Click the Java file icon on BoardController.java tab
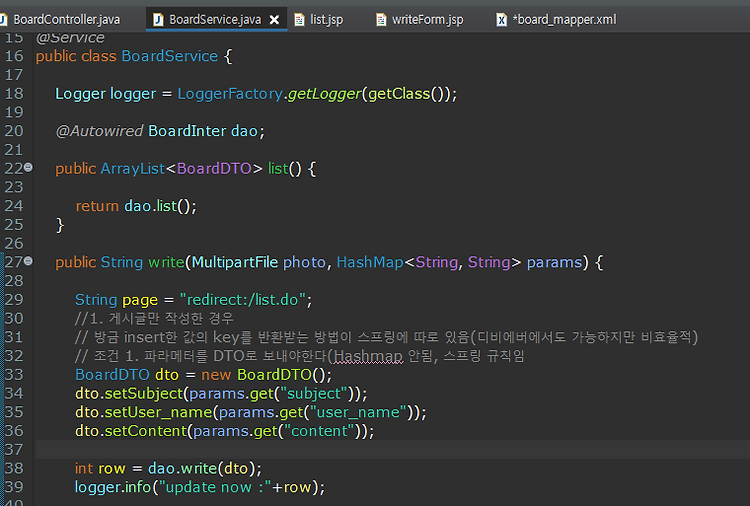This screenshot has height=506, width=750. 3,20
